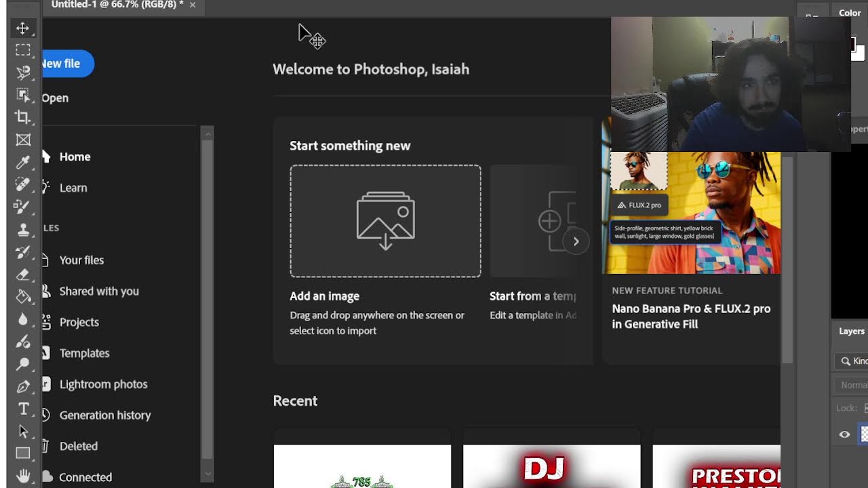Click the Add an image drop area
The height and width of the screenshot is (488, 868).
click(x=386, y=221)
